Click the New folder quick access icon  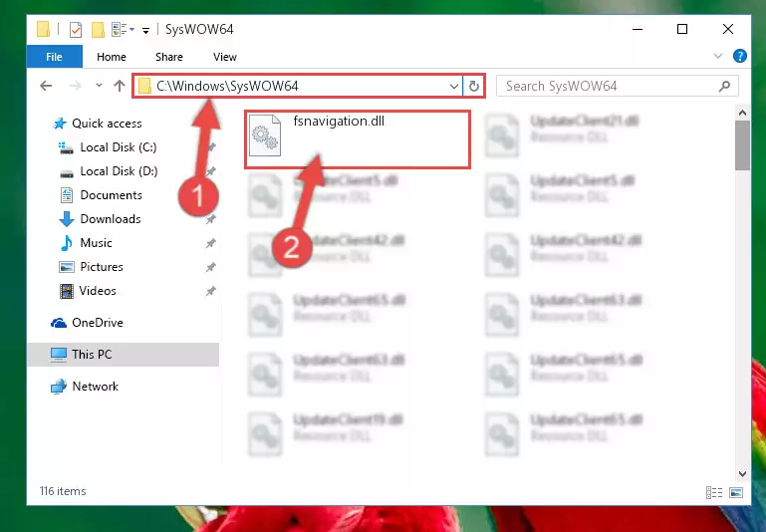click(x=99, y=30)
